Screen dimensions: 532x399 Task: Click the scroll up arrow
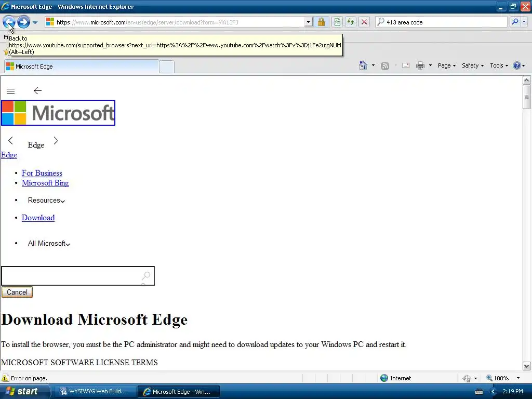click(527, 81)
